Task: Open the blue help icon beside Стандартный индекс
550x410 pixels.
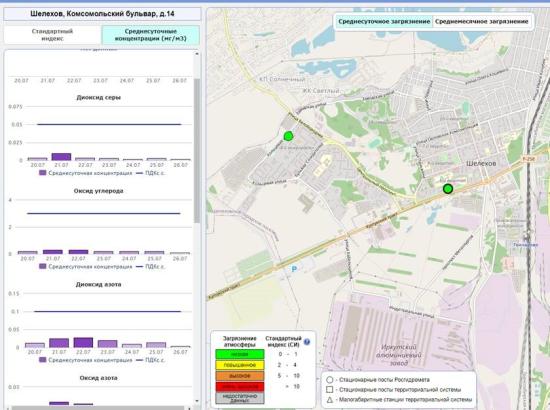Action: (x=307, y=342)
